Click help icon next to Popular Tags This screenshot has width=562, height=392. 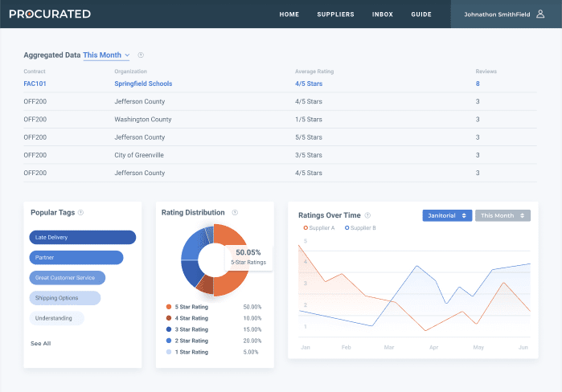(81, 213)
